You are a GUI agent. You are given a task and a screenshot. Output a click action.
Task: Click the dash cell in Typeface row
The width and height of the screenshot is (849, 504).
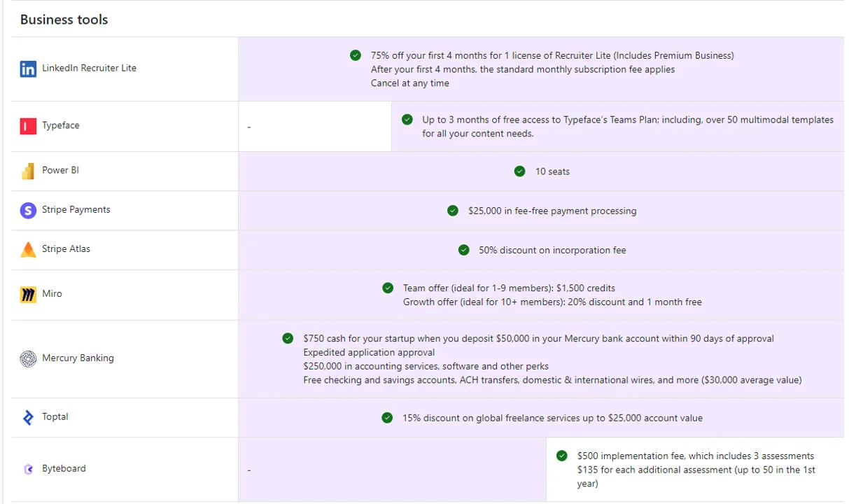click(x=315, y=127)
